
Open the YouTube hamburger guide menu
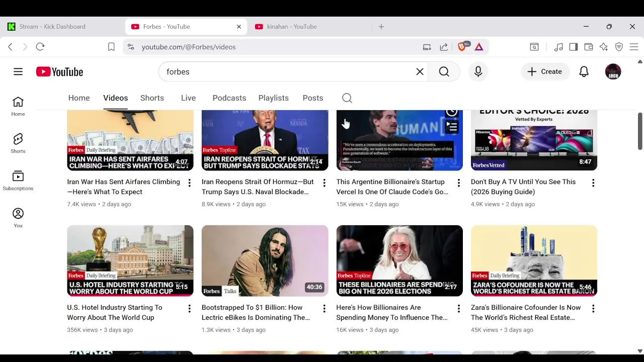tap(18, 72)
